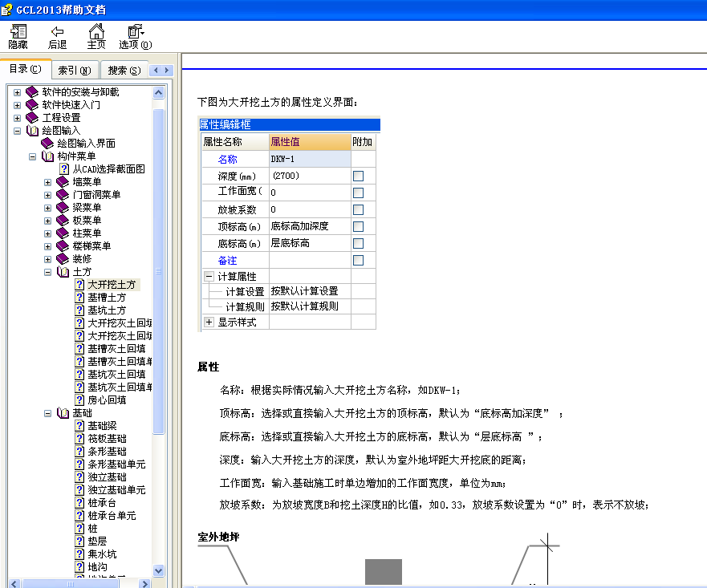707x588 pixels.
Task: Collapse the 土方 tree node
Action: tap(48, 273)
